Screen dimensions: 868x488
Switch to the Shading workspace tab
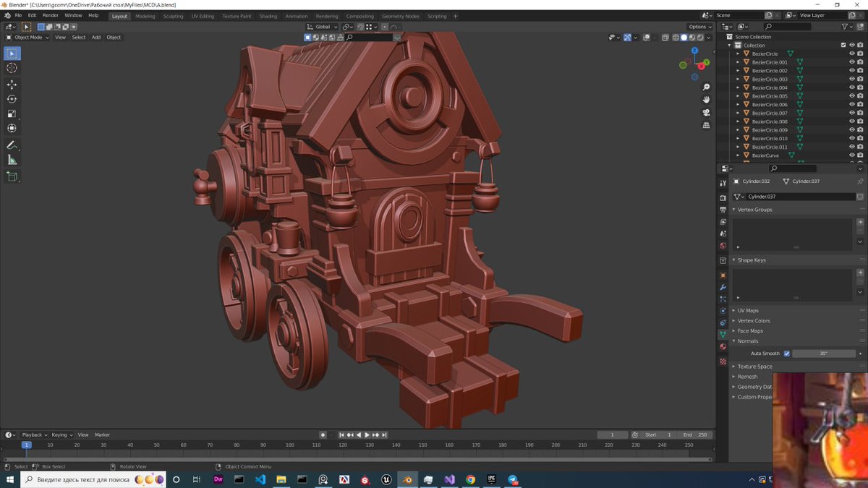click(268, 16)
